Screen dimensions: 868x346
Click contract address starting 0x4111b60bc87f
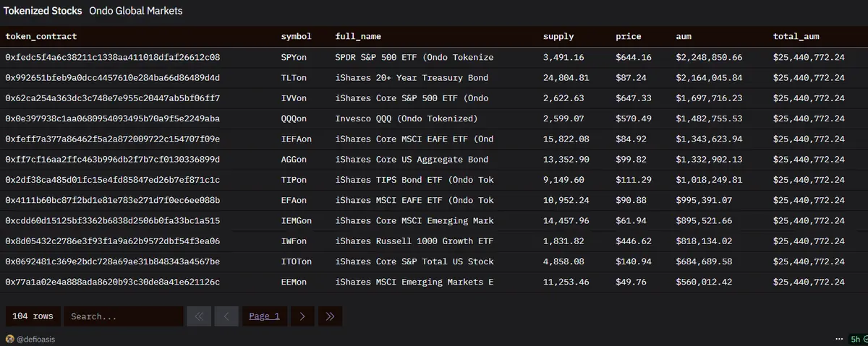point(113,200)
